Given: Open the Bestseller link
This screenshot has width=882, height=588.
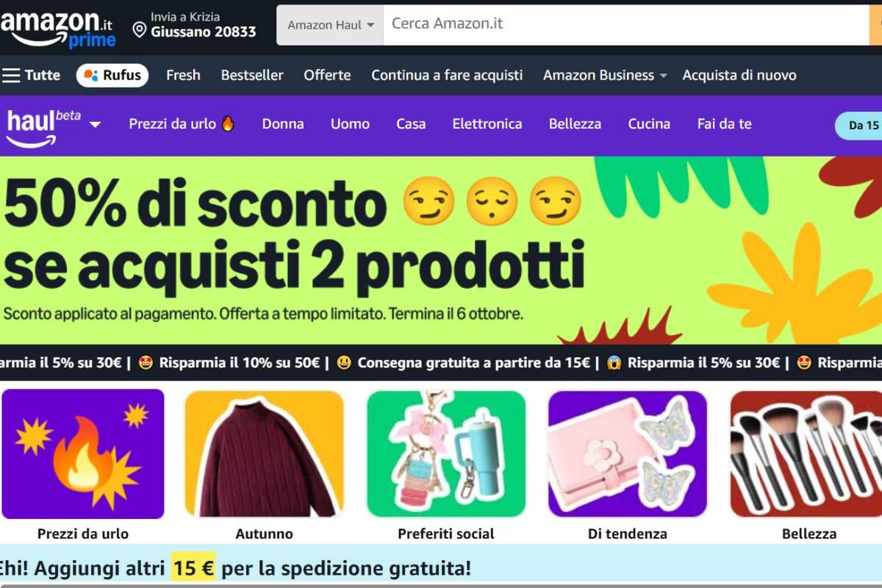Looking at the screenshot, I should [x=252, y=75].
